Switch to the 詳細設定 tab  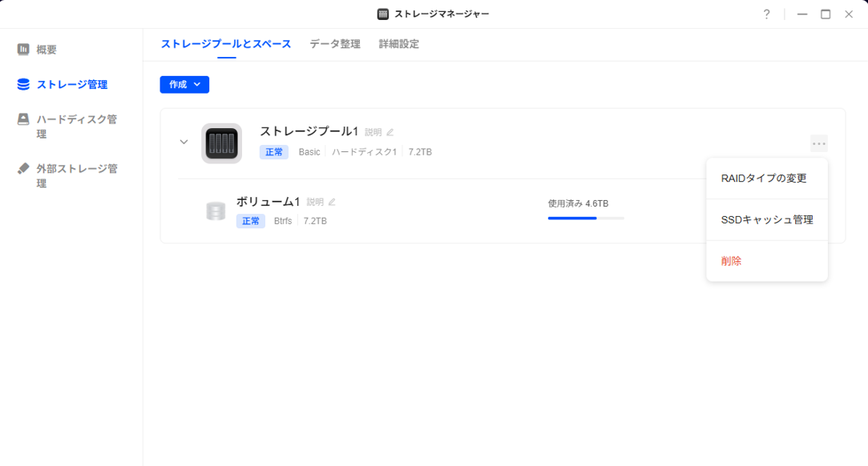tap(398, 44)
